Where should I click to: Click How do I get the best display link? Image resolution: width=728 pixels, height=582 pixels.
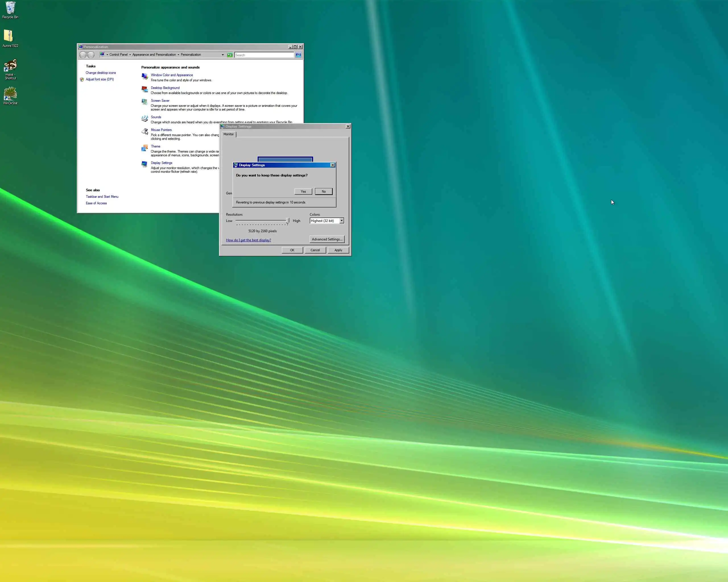tap(248, 240)
